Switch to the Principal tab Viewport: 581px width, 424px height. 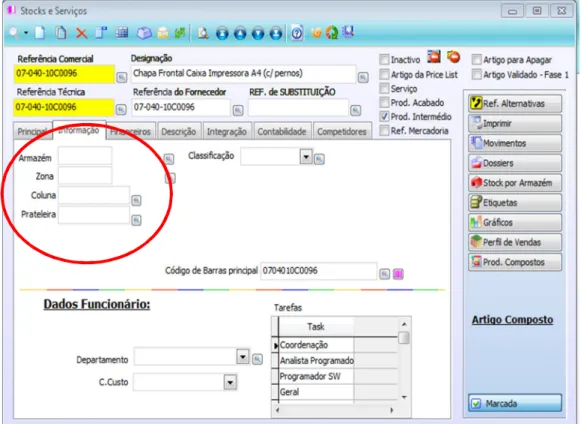33,132
